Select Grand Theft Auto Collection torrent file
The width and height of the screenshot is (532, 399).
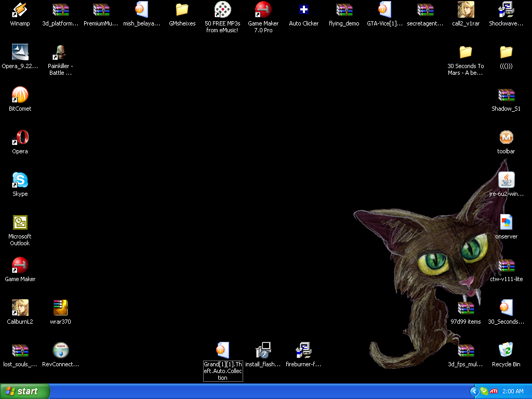222,351
